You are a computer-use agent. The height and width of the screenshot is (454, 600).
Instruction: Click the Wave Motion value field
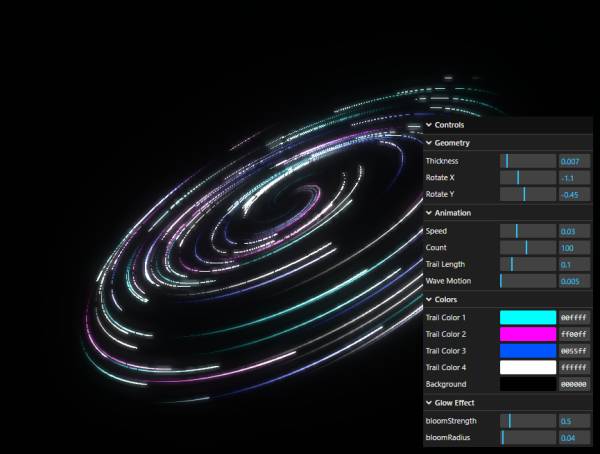click(x=574, y=282)
